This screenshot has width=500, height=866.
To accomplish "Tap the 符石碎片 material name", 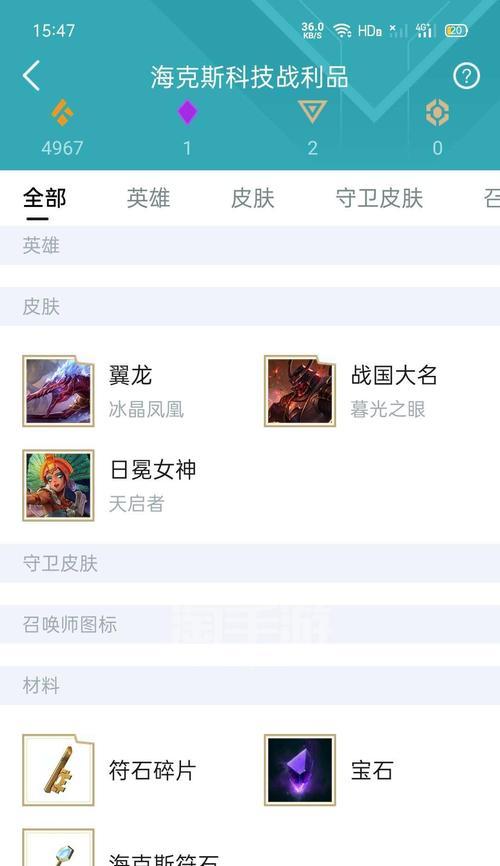I will pos(152,770).
